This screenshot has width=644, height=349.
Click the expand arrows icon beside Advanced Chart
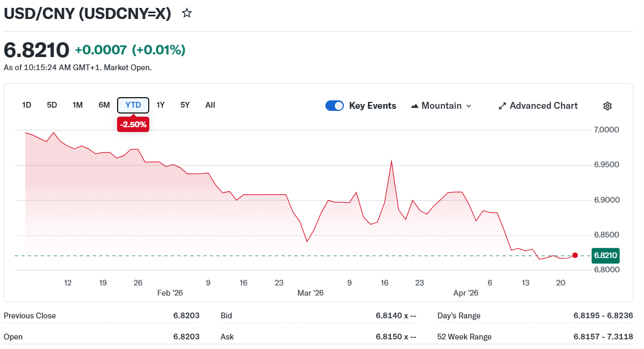click(502, 106)
